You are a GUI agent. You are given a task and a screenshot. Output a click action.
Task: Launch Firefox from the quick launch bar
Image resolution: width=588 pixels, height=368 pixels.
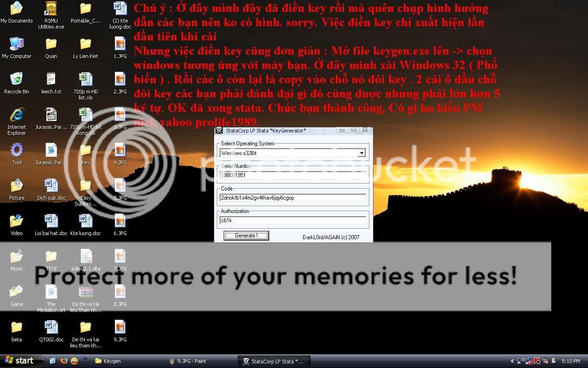coord(63,361)
